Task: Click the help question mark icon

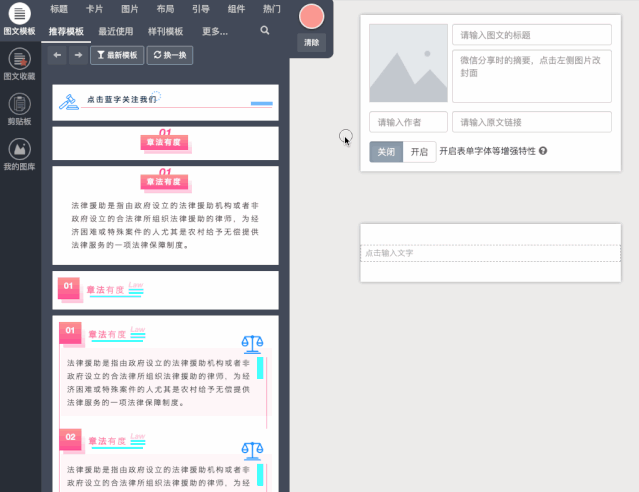Action: click(x=543, y=151)
